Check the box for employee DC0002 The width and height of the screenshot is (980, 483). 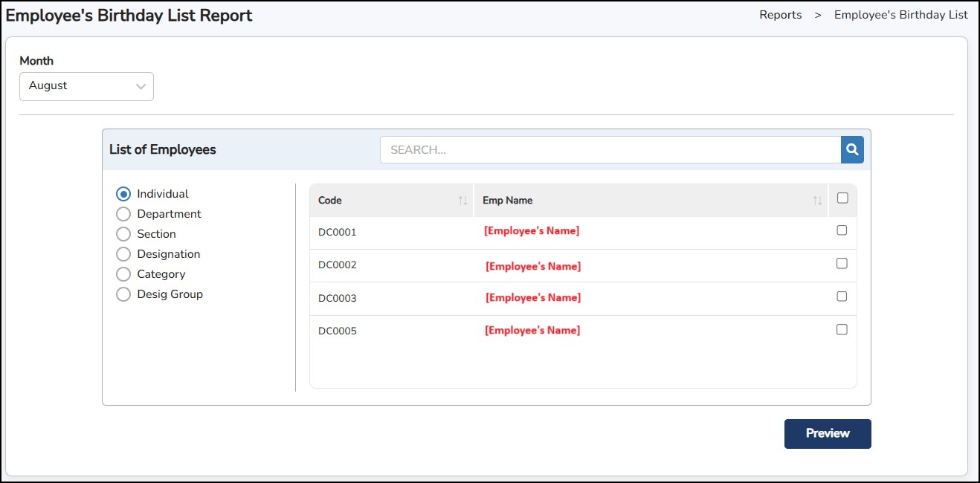[842, 263]
